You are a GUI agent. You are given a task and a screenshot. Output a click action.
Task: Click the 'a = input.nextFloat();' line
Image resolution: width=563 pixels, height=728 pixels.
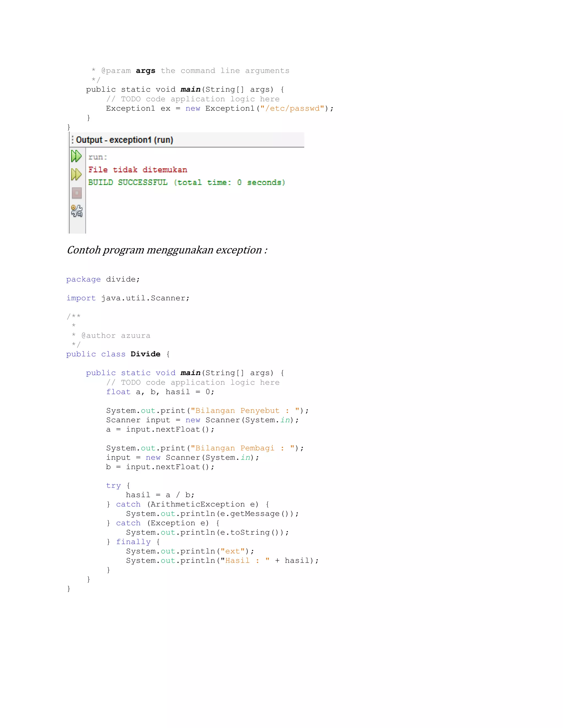(x=160, y=429)
